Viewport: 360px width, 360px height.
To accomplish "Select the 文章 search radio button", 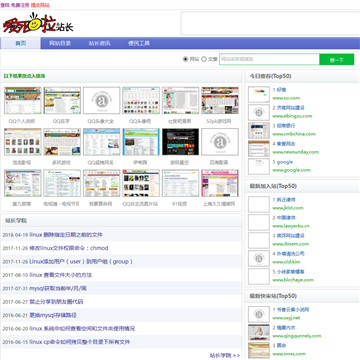I will tap(204, 59).
